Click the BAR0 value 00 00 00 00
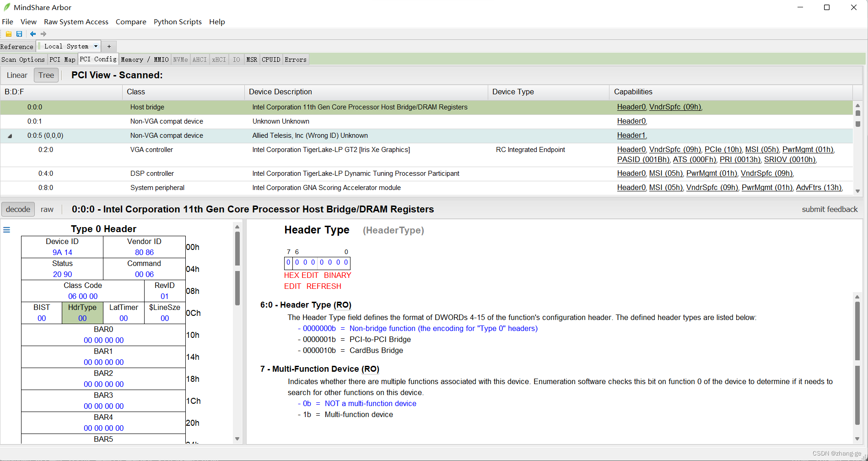Screen dimensions: 868x461 coord(103,340)
